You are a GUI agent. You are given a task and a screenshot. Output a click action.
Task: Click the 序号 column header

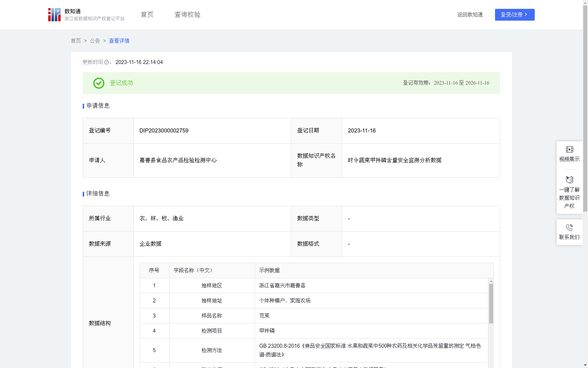click(154, 270)
